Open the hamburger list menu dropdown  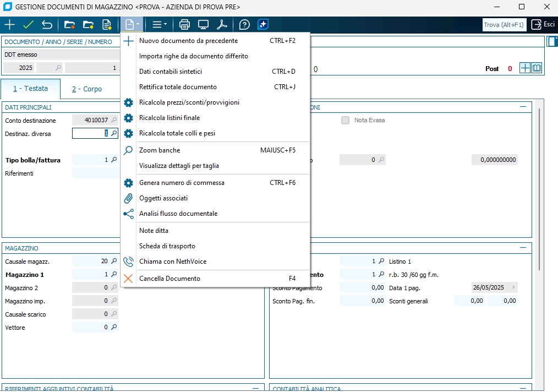coord(160,25)
